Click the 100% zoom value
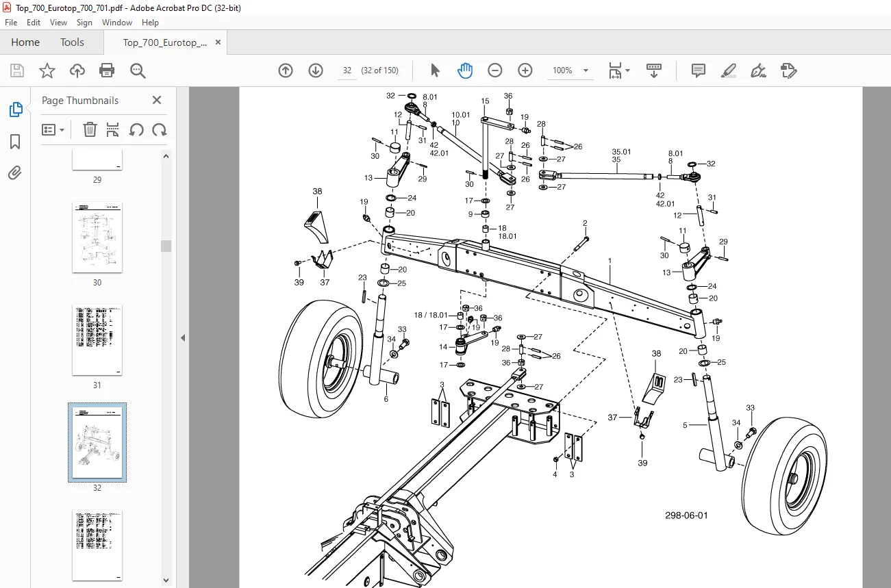 click(x=562, y=71)
